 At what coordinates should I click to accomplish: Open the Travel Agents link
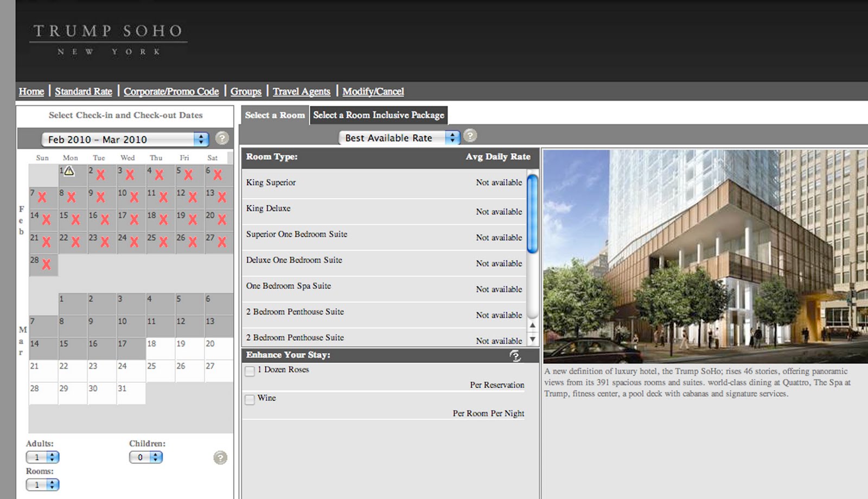[x=302, y=91]
